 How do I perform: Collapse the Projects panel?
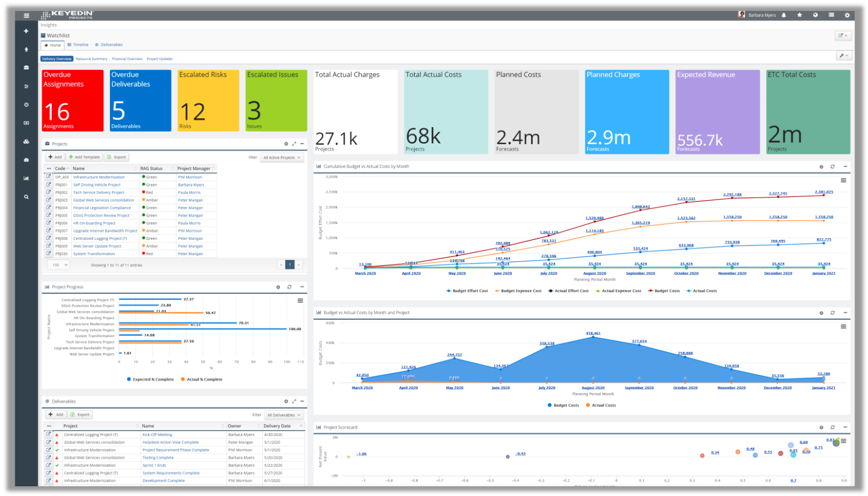tap(302, 144)
